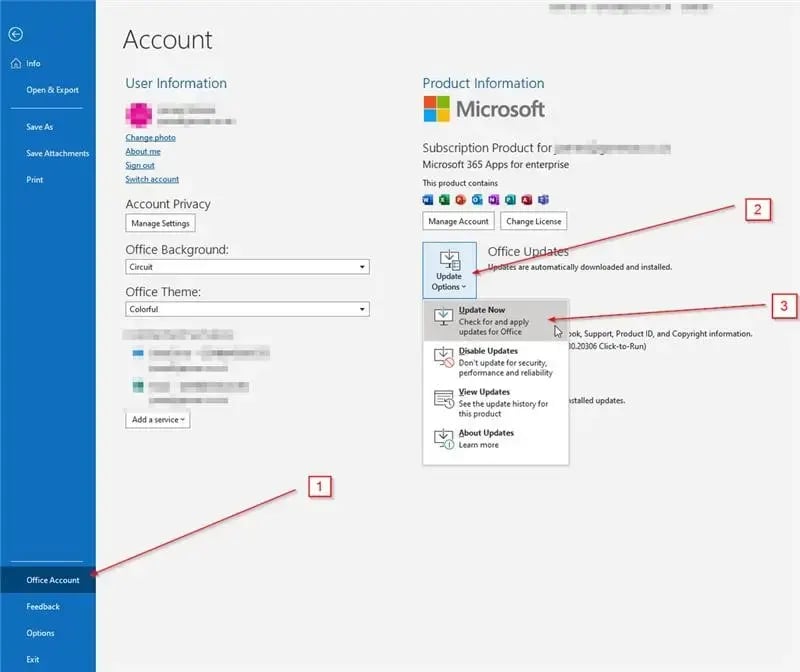Click the Access app icon
Screen dimensions: 800x672
coord(527,200)
